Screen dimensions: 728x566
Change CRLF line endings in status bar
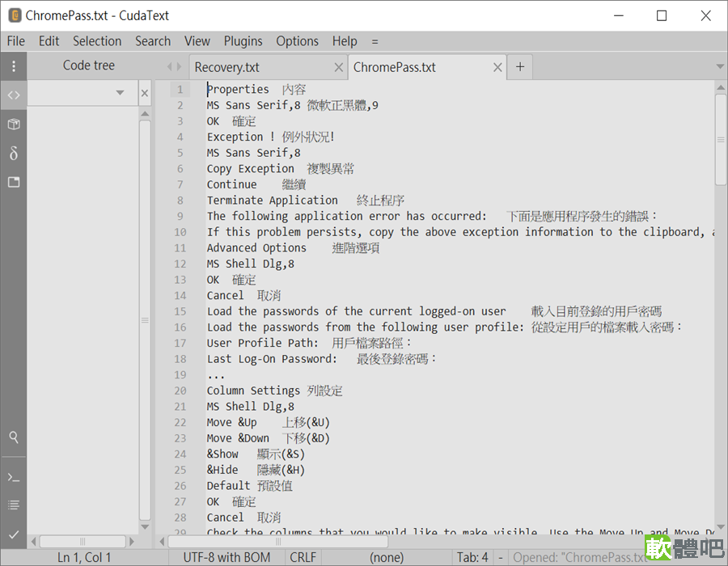(303, 557)
